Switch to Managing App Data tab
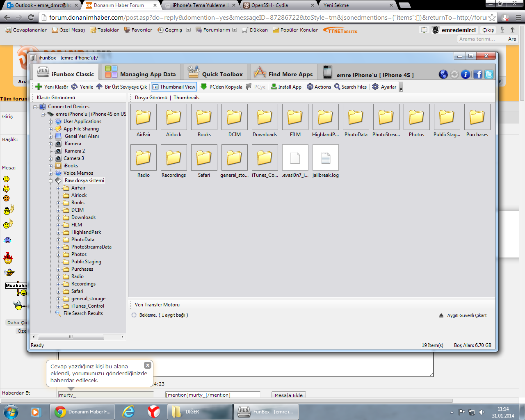This screenshot has width=525, height=420. [140, 73]
